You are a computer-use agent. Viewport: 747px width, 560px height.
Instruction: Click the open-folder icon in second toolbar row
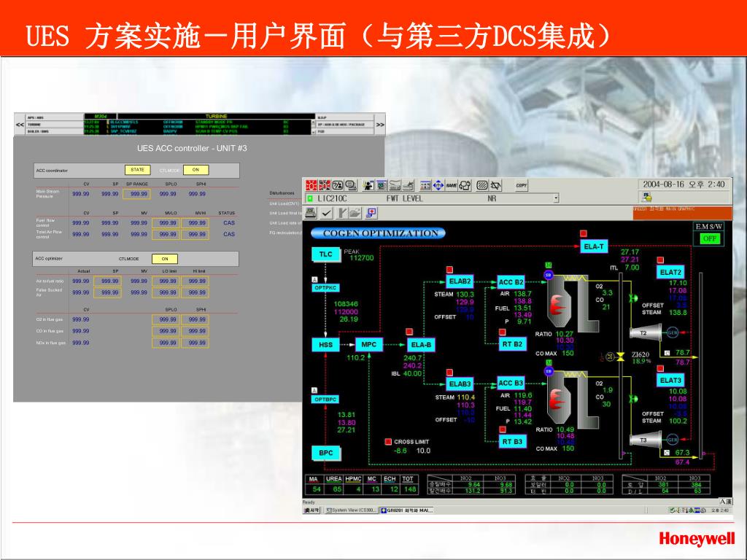pos(355,212)
